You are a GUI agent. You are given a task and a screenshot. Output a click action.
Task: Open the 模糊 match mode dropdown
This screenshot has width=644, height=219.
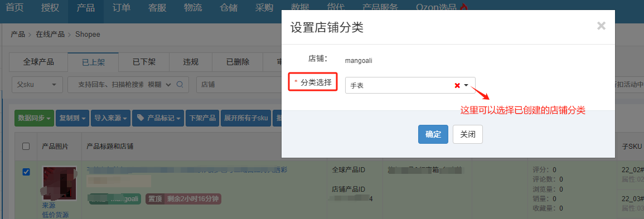(x=159, y=85)
